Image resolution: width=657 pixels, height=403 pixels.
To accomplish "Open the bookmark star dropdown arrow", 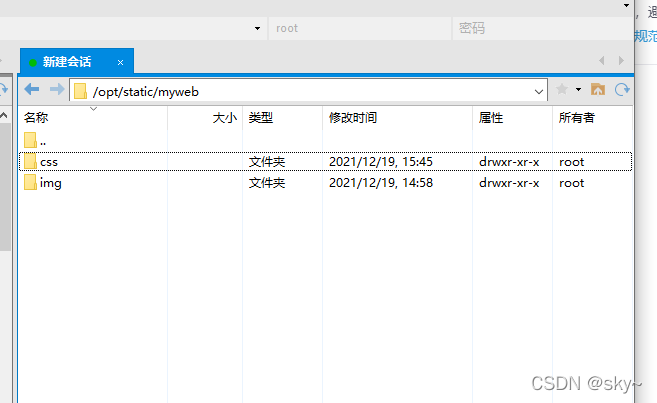I will coord(578,89).
